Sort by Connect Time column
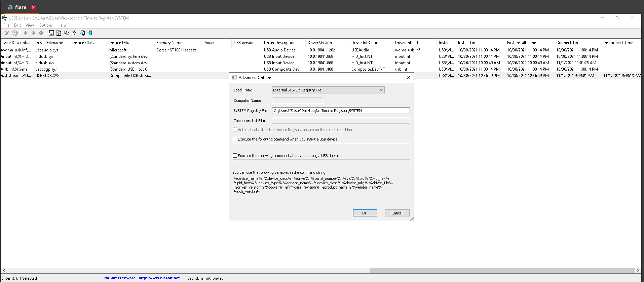Viewport: 644px width, 282px height. [578, 43]
